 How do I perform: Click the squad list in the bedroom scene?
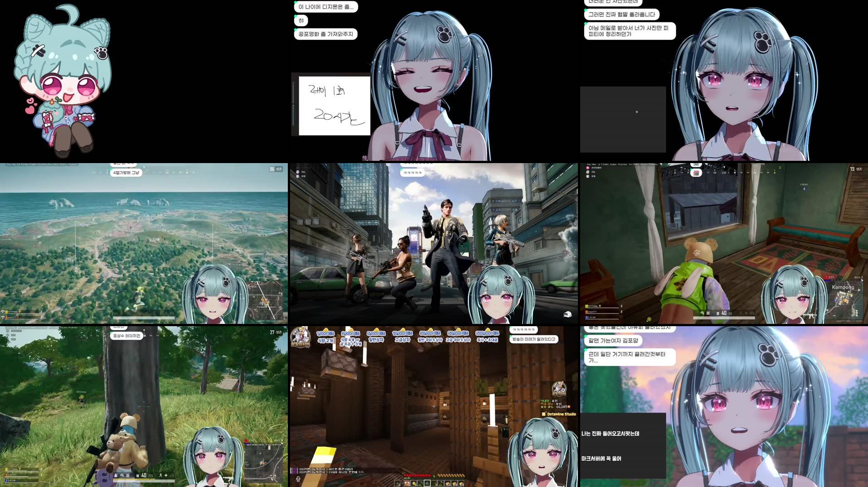(603, 311)
